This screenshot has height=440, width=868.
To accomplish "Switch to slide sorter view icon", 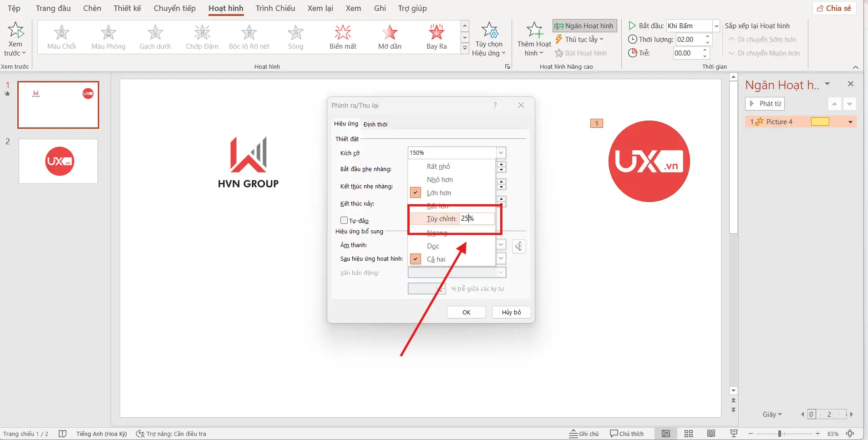I will 688,434.
